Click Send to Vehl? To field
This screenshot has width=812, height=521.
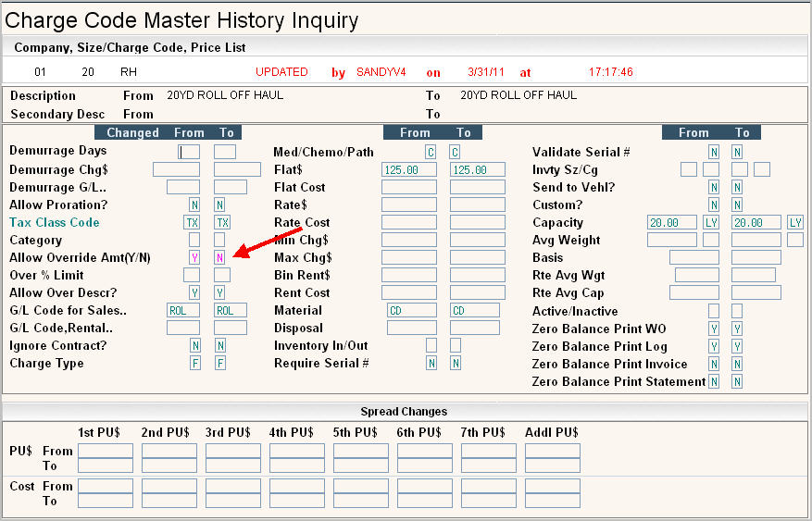point(737,187)
